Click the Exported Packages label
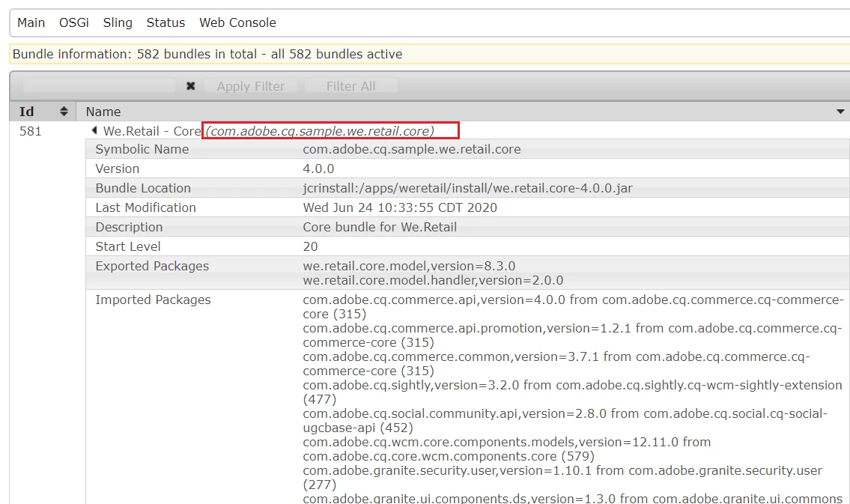Screen dimensions: 850x504 152,266
